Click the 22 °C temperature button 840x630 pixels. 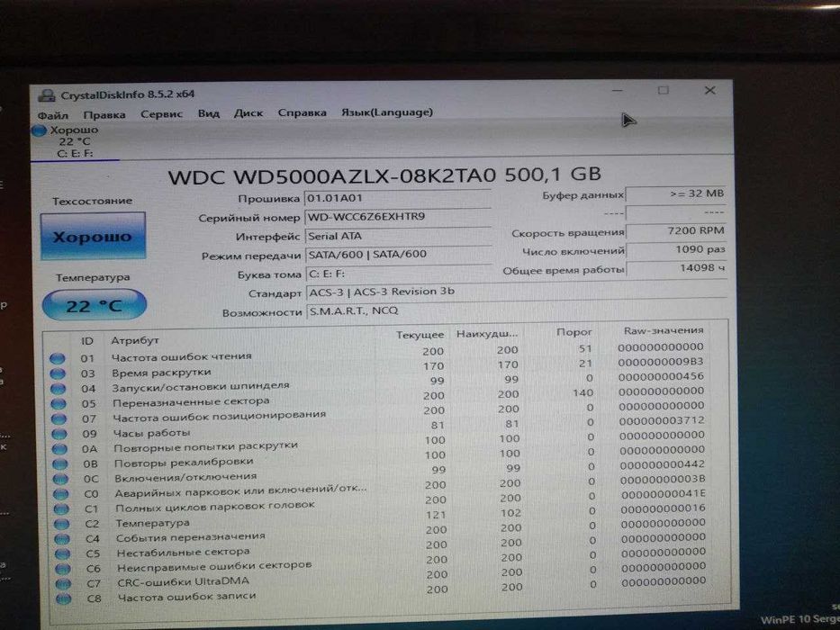pos(94,305)
